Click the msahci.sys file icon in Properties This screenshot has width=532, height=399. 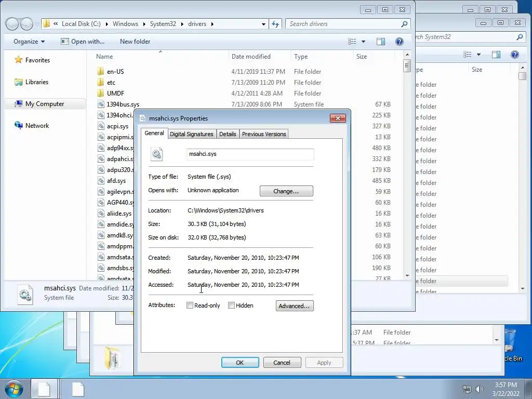157,154
